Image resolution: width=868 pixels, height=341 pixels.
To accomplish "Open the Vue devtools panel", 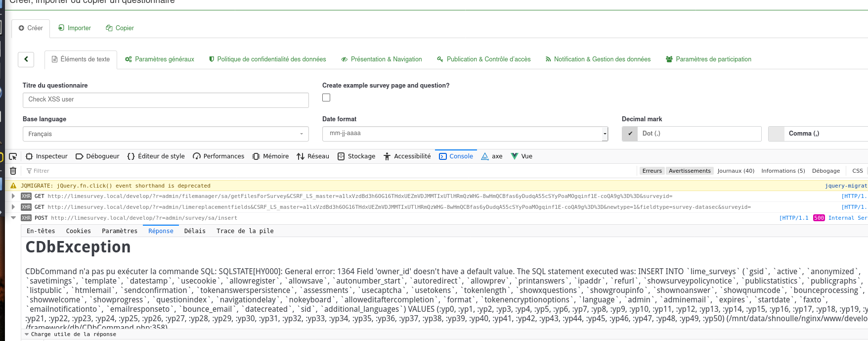I will tap(521, 156).
